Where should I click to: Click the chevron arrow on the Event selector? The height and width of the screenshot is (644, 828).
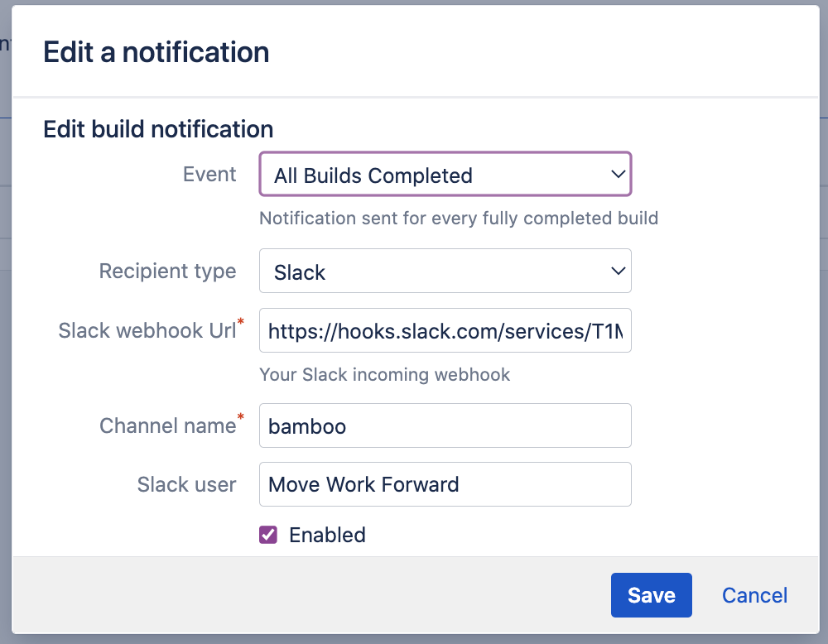617,175
